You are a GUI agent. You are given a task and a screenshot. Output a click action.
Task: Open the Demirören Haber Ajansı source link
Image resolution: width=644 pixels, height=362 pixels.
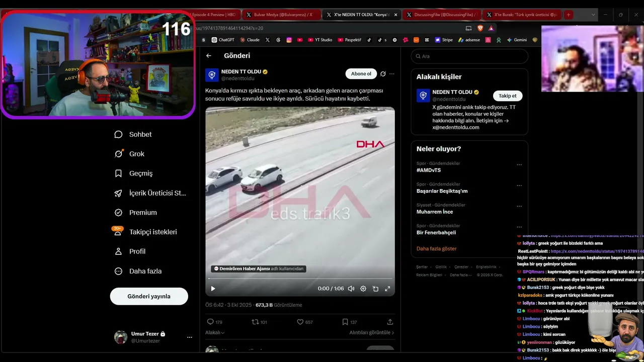click(260, 269)
